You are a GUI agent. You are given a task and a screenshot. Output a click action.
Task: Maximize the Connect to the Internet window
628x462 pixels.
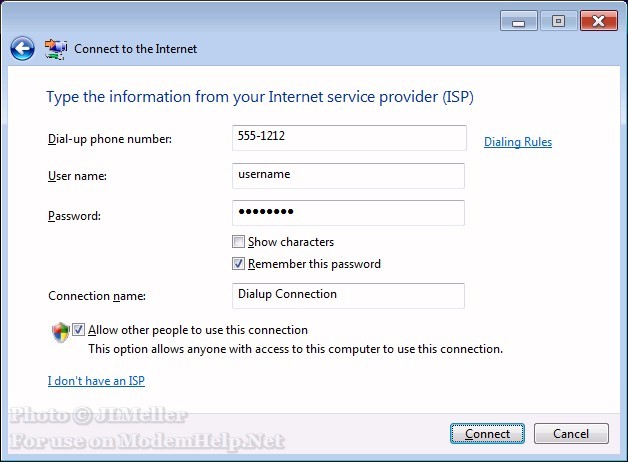click(x=558, y=21)
